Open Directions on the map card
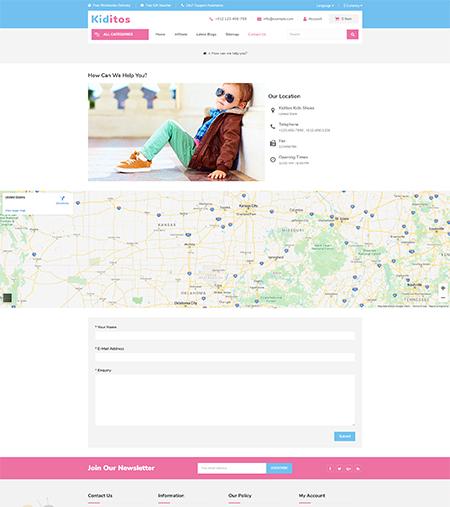This screenshot has height=507, width=450. (x=62, y=200)
